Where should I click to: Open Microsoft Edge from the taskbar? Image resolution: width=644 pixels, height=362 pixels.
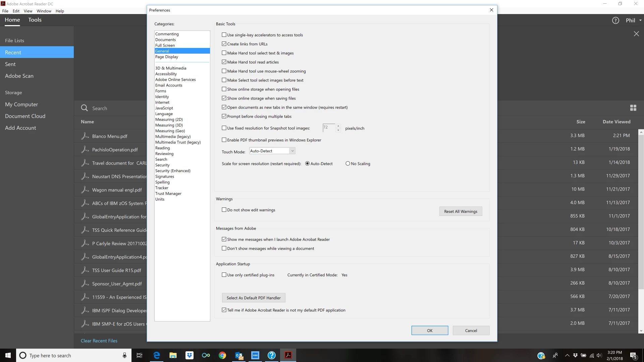[x=157, y=355]
